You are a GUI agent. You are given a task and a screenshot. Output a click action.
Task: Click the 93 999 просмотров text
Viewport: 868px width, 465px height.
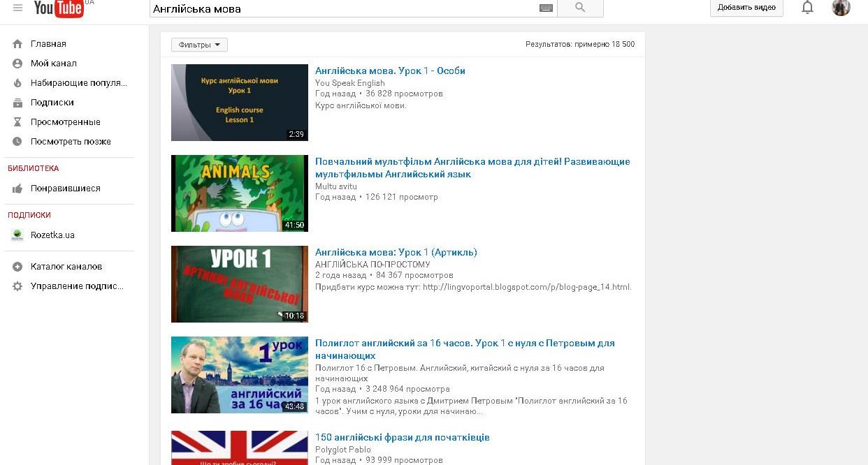click(x=404, y=460)
